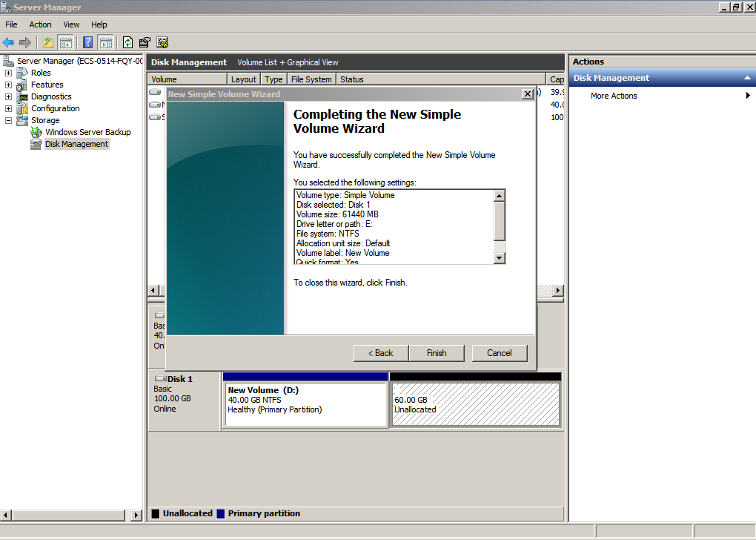Select the 60.00 GB Unallocated space
756x540 pixels.
pyautogui.click(x=475, y=404)
